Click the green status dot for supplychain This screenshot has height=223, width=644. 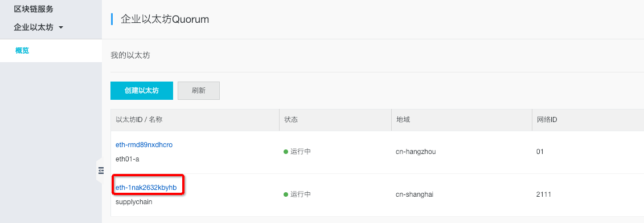pyautogui.click(x=286, y=194)
